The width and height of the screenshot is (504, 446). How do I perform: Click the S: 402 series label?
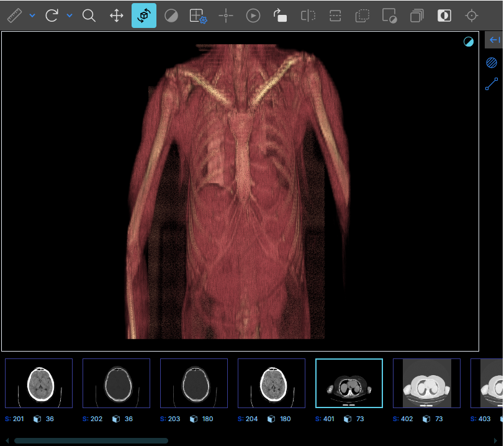403,419
